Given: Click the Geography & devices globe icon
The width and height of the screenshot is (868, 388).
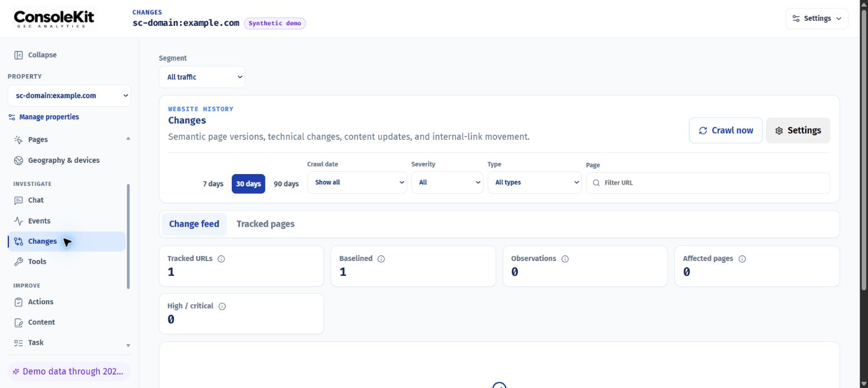Looking at the screenshot, I should pos(18,161).
